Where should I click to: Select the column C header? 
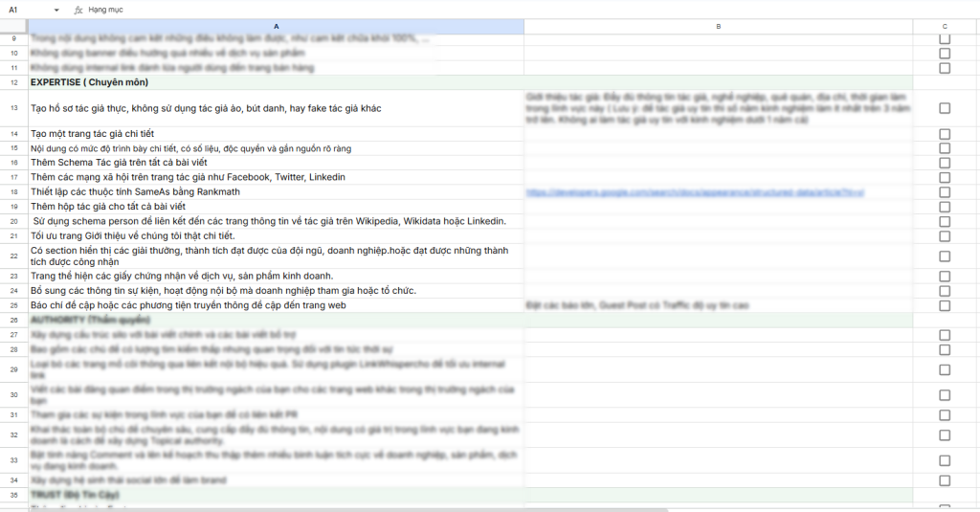click(x=945, y=26)
